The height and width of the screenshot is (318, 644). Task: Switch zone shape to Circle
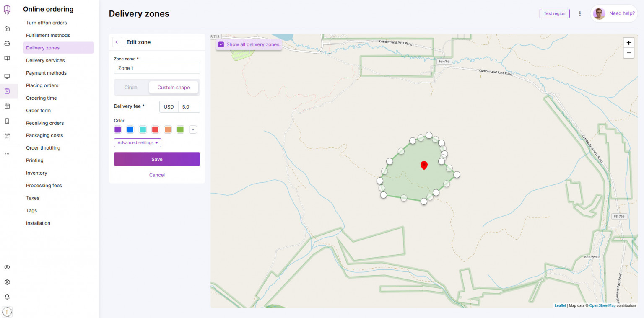(x=131, y=88)
